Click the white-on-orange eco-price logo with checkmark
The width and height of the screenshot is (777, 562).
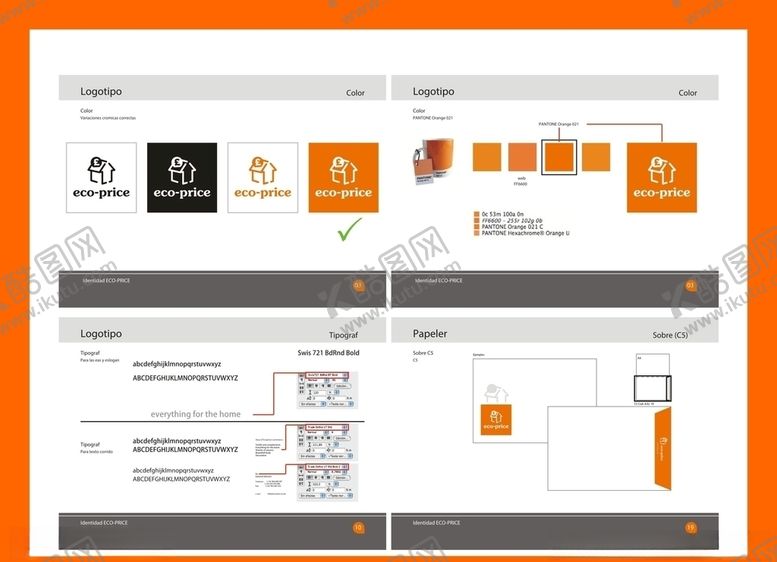[x=343, y=177]
